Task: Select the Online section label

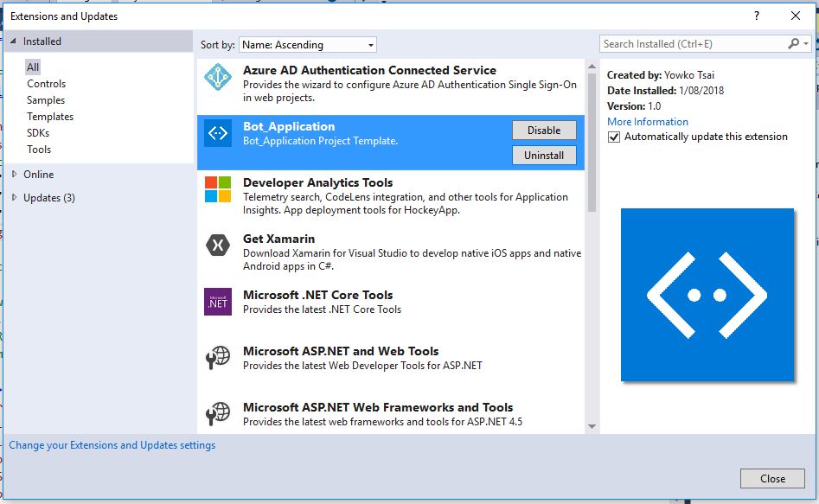Action: coord(39,174)
